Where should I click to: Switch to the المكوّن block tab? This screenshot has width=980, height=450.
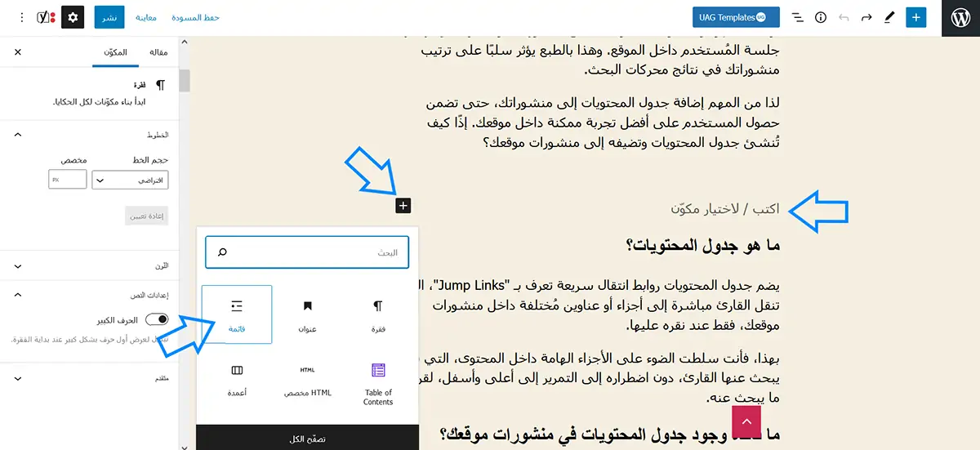pyautogui.click(x=114, y=52)
